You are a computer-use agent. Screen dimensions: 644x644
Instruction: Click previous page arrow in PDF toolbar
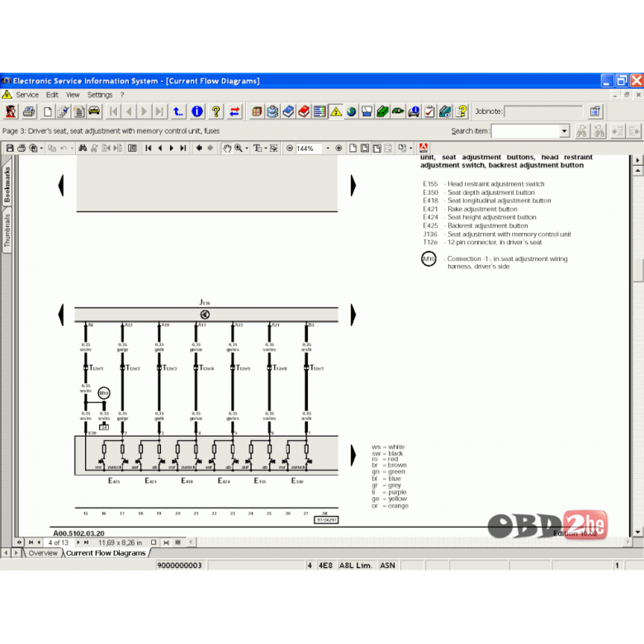point(160,149)
